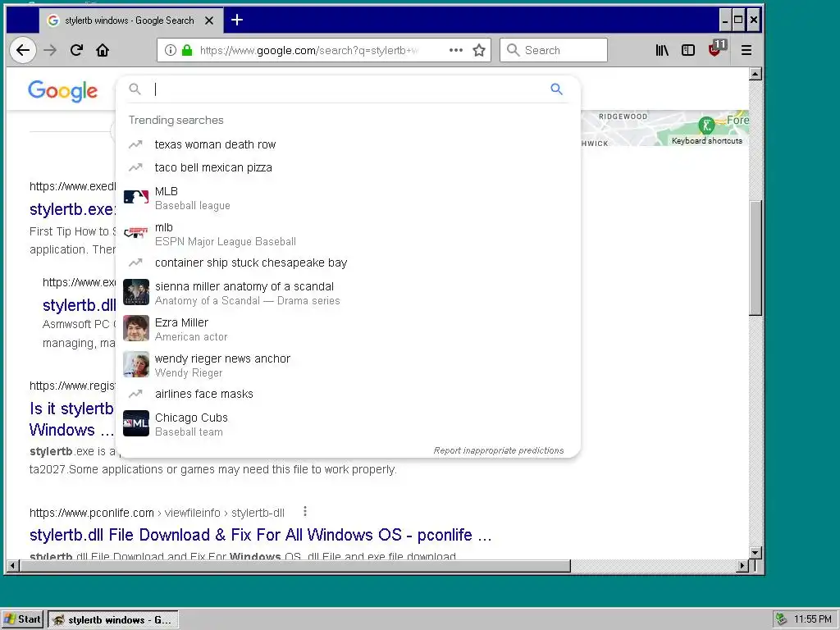The image size is (840, 630).
Task: Open the Library icon in toolbar
Action: pyautogui.click(x=662, y=50)
